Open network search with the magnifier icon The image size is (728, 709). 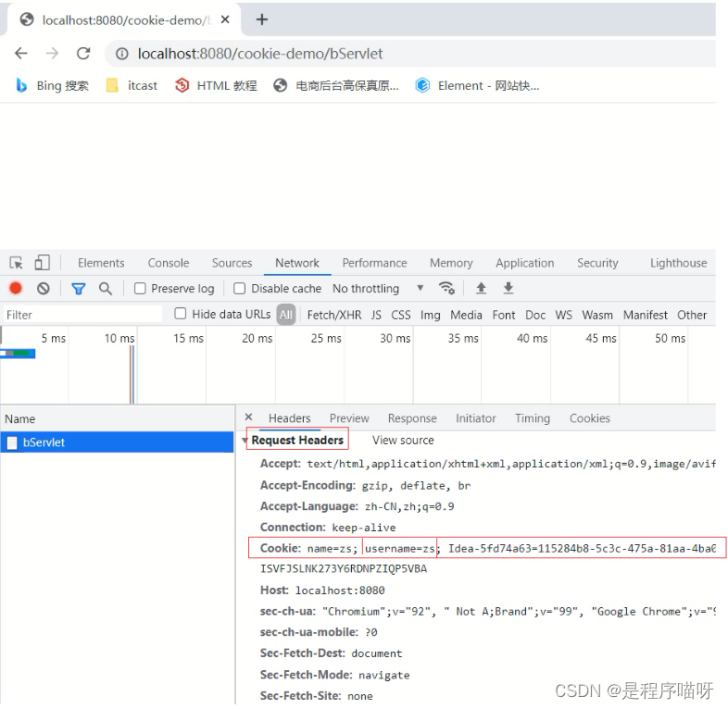106,289
